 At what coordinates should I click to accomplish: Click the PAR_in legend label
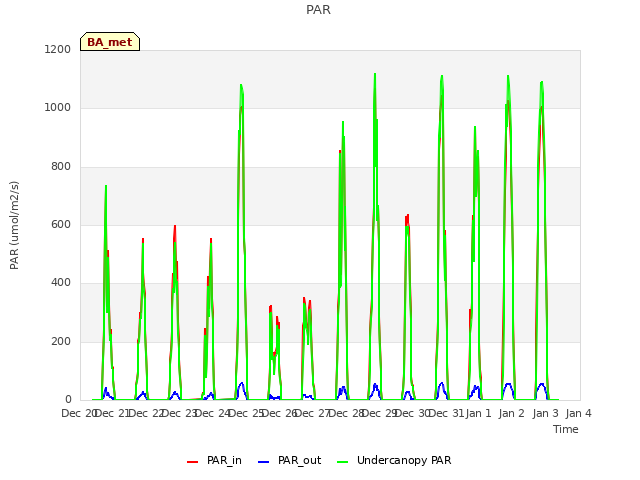[224, 460]
